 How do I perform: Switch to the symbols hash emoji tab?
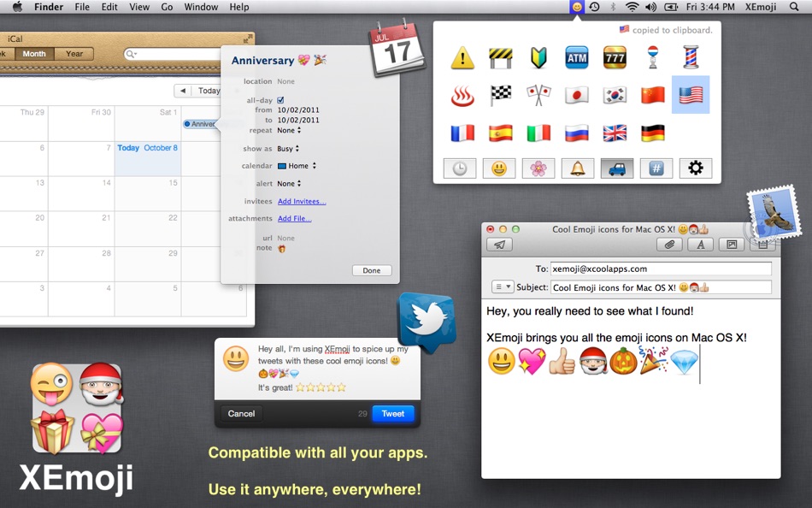[x=656, y=168]
